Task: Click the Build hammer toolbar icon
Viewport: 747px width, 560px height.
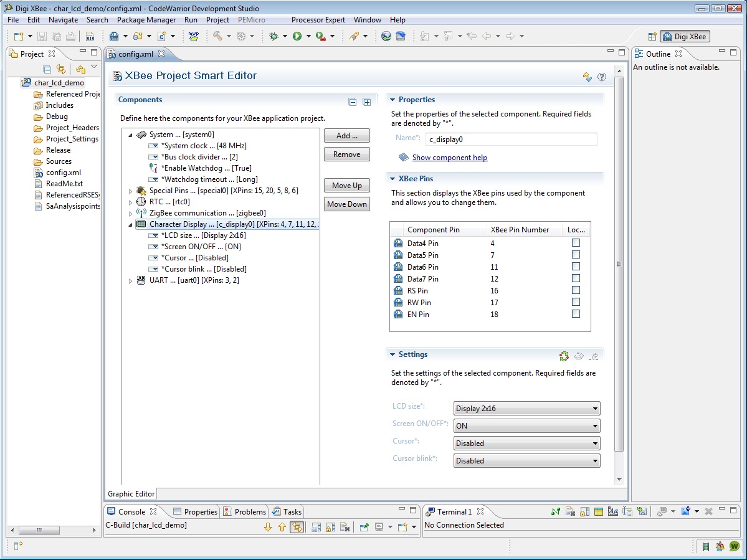Action: pos(217,36)
